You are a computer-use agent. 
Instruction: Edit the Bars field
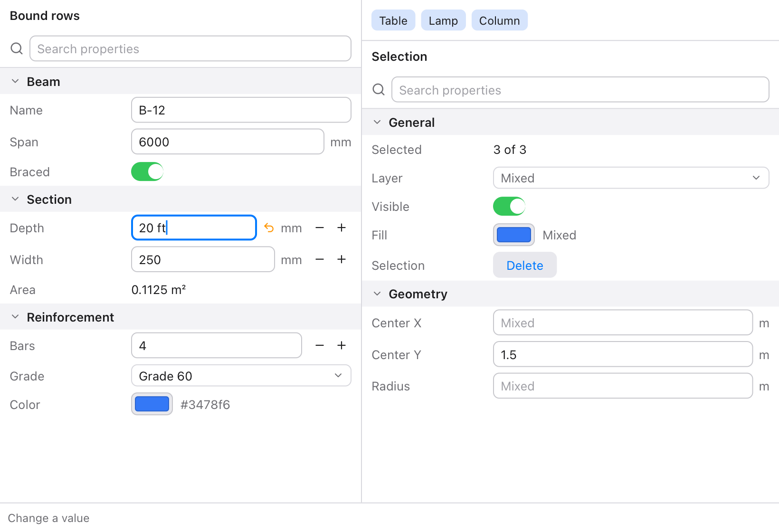[217, 345]
